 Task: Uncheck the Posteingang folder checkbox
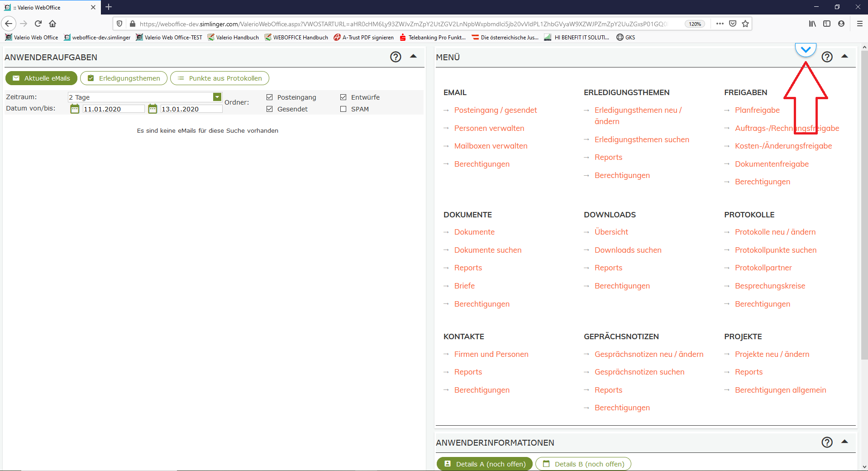click(270, 97)
